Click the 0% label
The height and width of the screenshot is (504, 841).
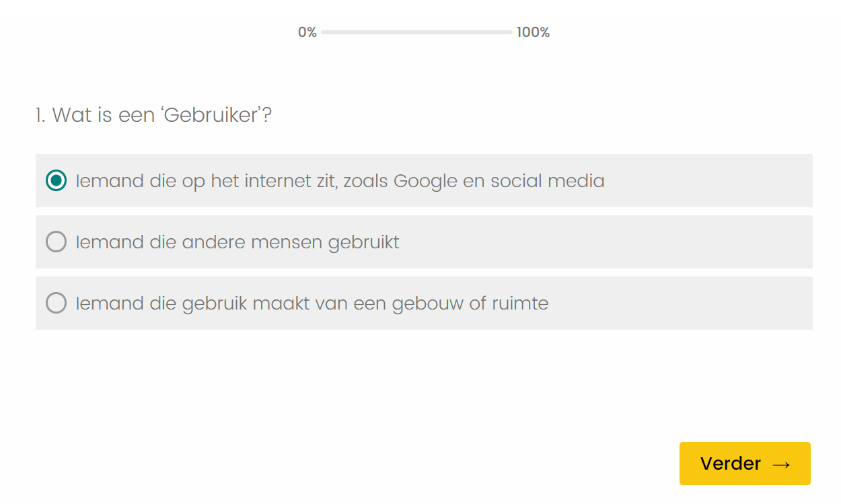click(x=307, y=31)
